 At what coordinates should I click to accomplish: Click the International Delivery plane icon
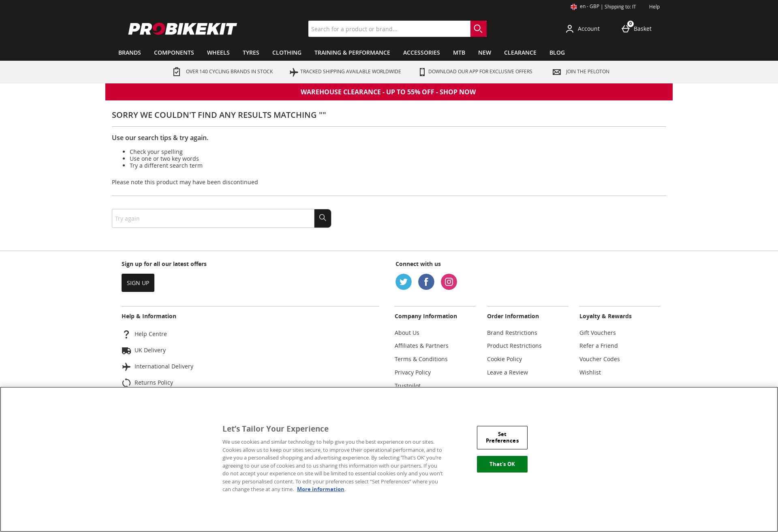click(126, 367)
